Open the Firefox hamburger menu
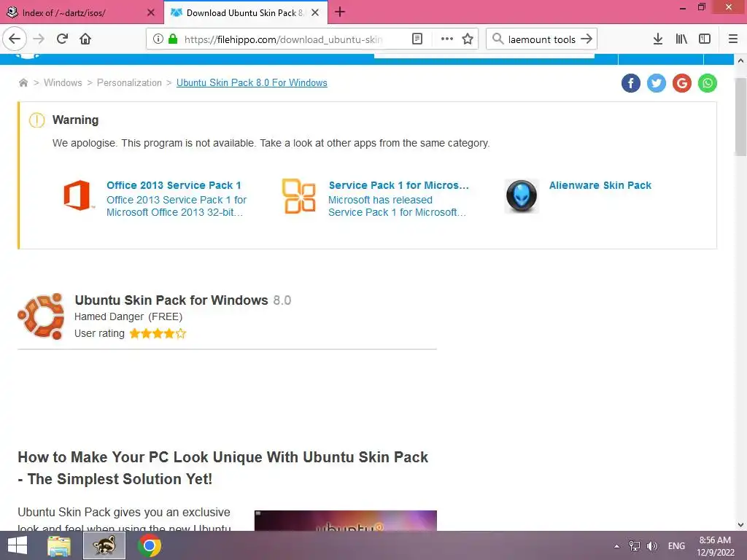This screenshot has height=560, width=747. 733,39
